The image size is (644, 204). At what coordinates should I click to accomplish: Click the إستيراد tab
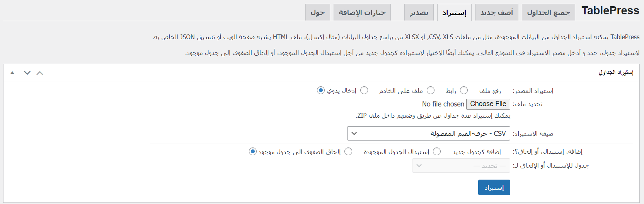(x=454, y=13)
